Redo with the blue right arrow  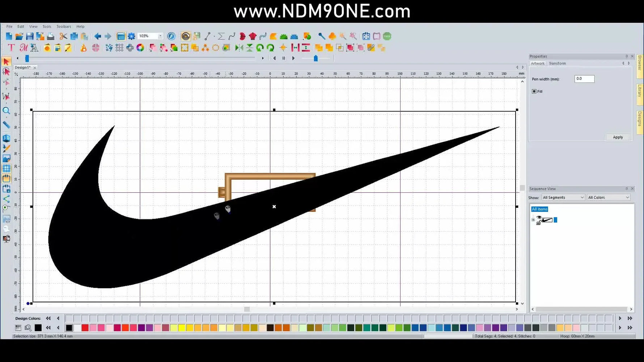pos(108,36)
